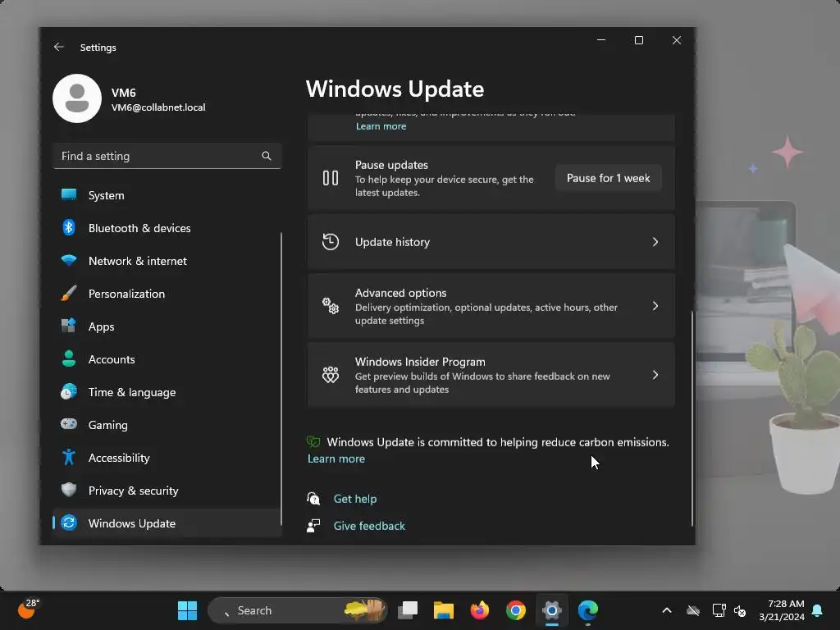Click the System monitor icon
Viewport: 840px width, 630px height.
[69, 194]
